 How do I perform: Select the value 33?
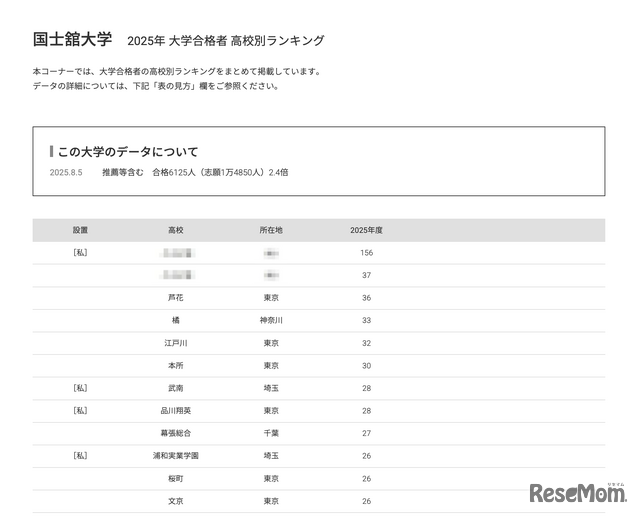point(367,320)
